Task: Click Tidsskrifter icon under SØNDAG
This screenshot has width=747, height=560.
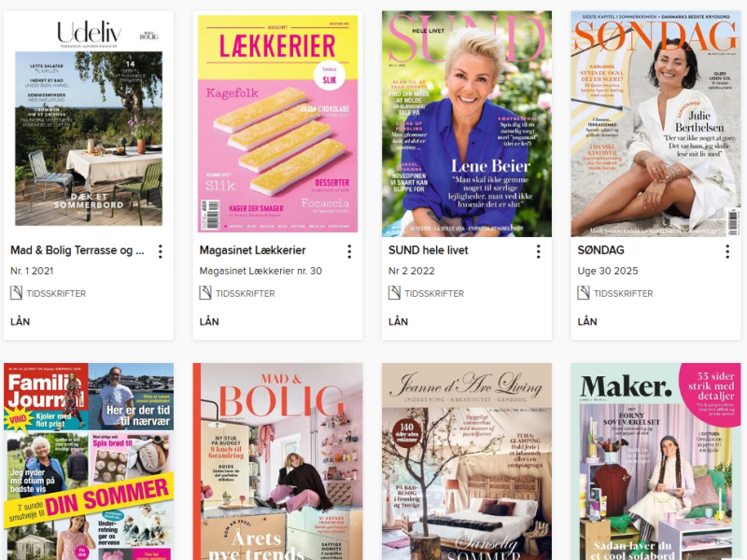Action: 584,293
